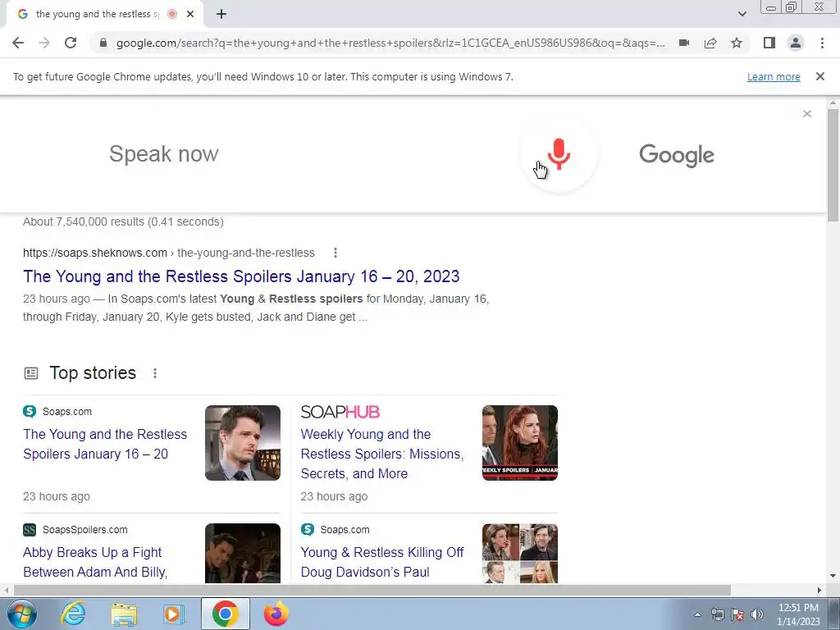
Task: Open the Action Center flag icon
Action: (737, 614)
